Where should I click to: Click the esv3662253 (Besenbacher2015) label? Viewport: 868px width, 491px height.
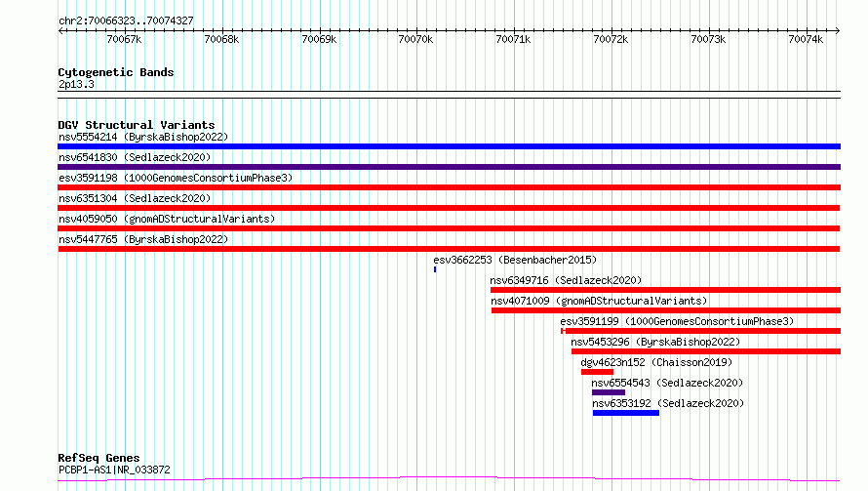click(x=515, y=260)
